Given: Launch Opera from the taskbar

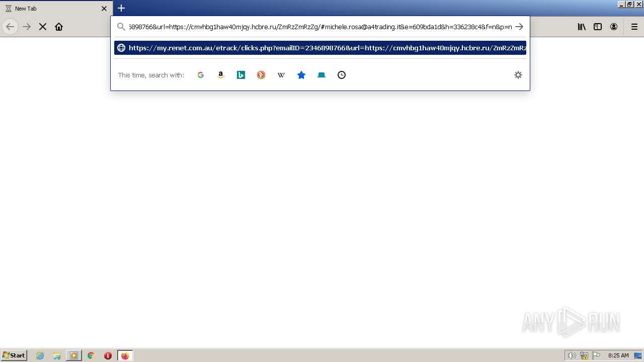Looking at the screenshot, I should [x=108, y=355].
